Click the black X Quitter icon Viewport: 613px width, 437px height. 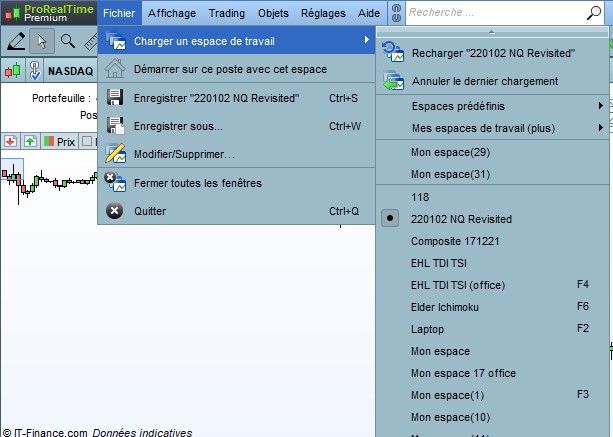click(115, 211)
